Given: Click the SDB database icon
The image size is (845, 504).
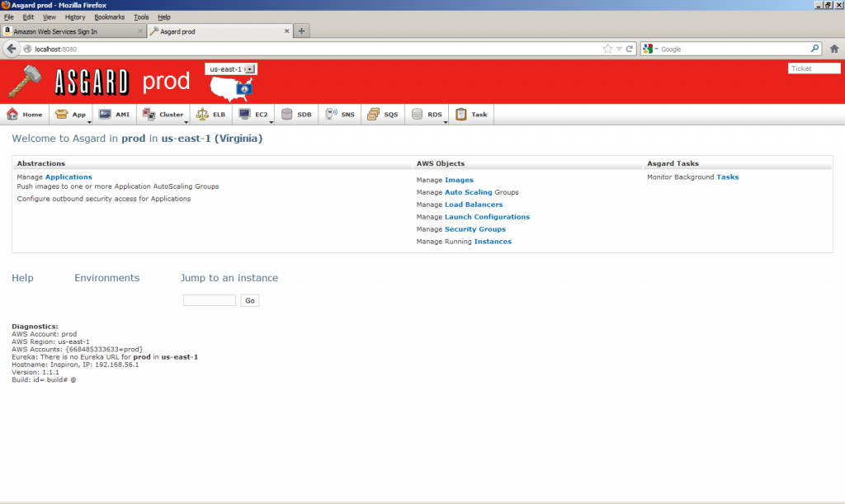Looking at the screenshot, I should (287, 115).
